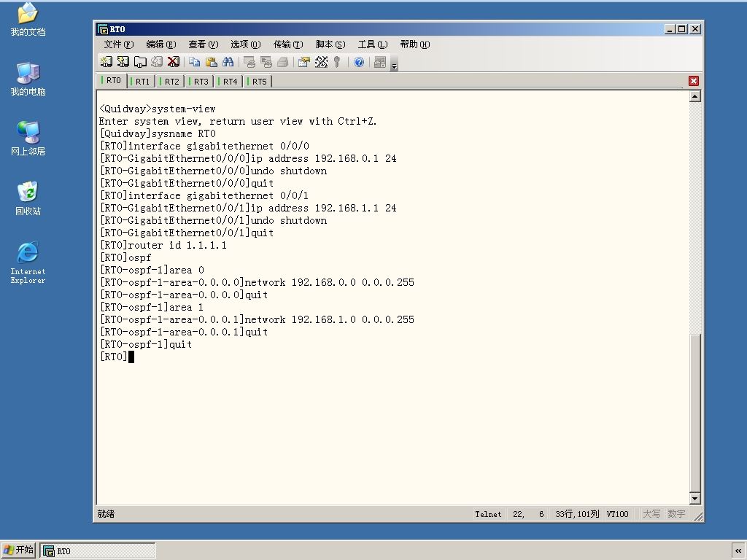The image size is (747, 560).
Task: Click the grayed Print icon
Action: (x=282, y=62)
